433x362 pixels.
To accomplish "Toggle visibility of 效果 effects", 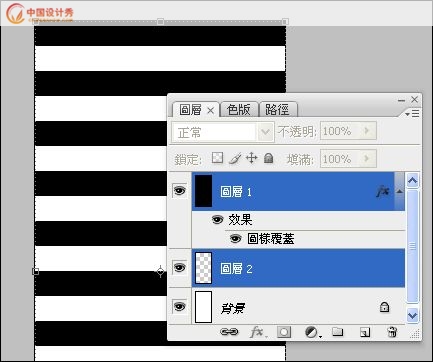I will click(218, 220).
